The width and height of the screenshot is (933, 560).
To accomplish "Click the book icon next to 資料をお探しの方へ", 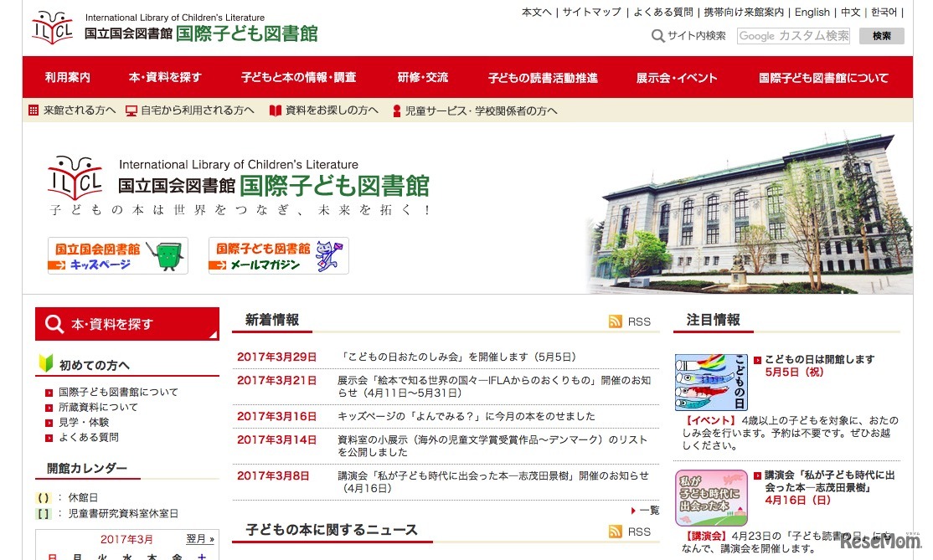I will (275, 110).
